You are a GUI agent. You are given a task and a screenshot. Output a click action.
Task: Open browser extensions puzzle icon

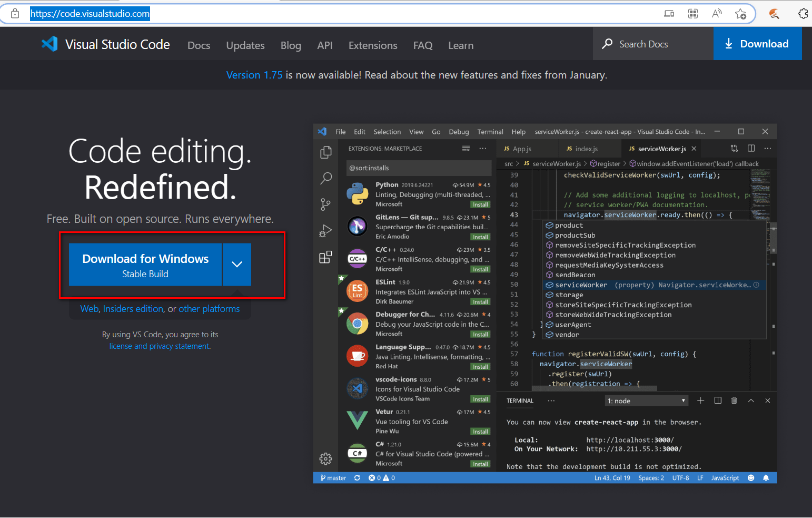[x=803, y=14]
